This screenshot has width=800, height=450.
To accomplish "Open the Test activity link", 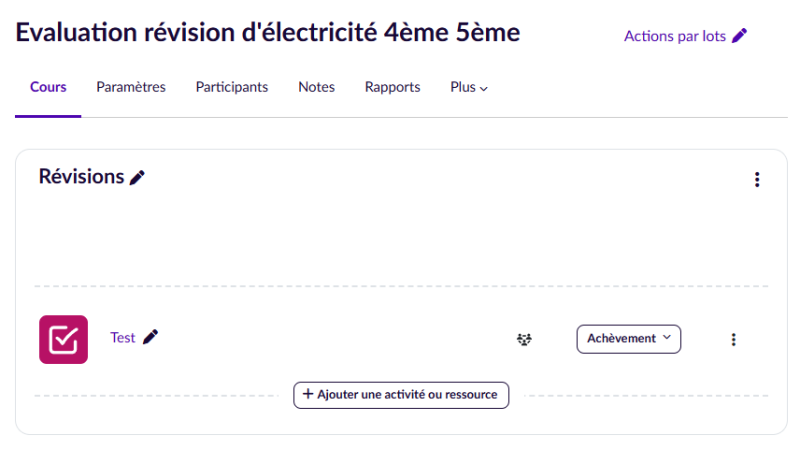I will coord(122,338).
